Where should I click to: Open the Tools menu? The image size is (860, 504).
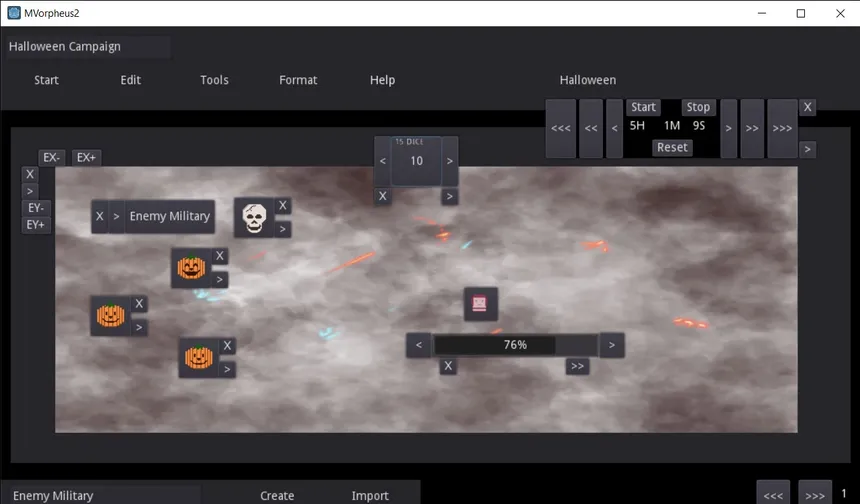tap(214, 80)
